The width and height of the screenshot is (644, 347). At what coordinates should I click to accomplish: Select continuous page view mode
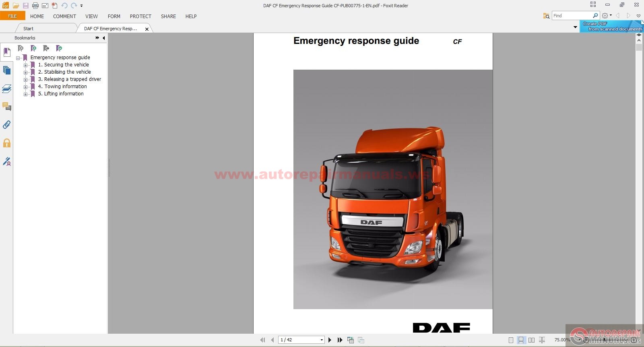tap(521, 340)
